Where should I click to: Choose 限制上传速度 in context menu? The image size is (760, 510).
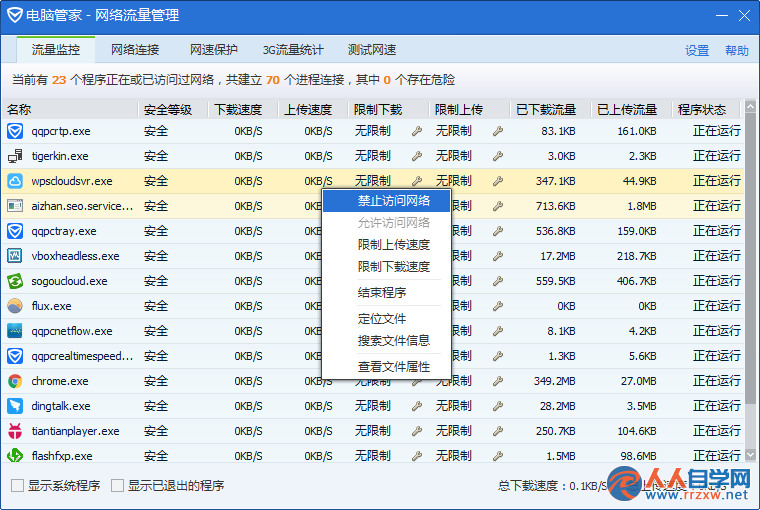(386, 245)
